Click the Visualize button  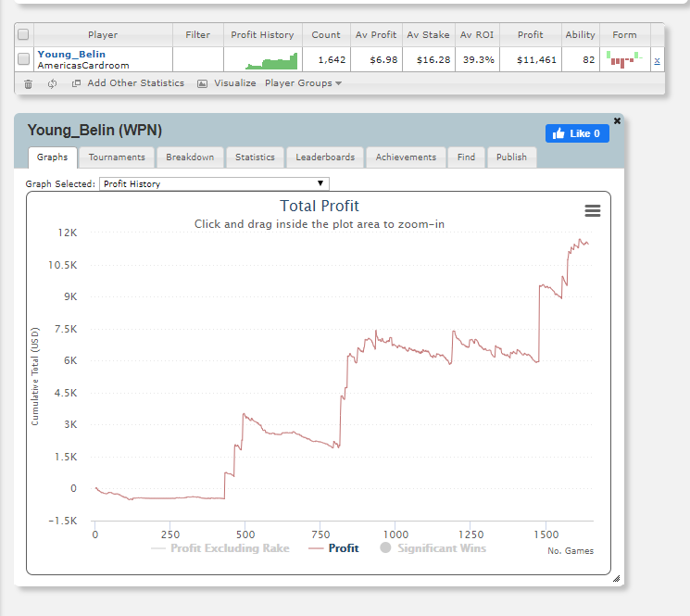point(235,83)
